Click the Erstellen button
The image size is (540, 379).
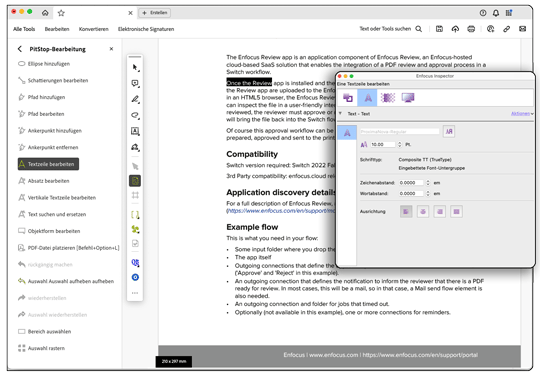pyautogui.click(x=155, y=13)
